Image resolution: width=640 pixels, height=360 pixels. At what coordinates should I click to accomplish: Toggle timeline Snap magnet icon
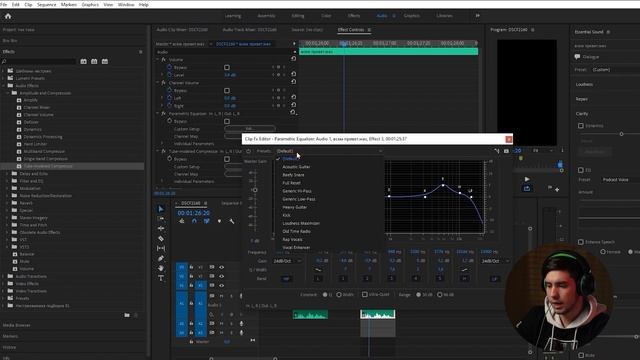pyautogui.click(x=194, y=221)
